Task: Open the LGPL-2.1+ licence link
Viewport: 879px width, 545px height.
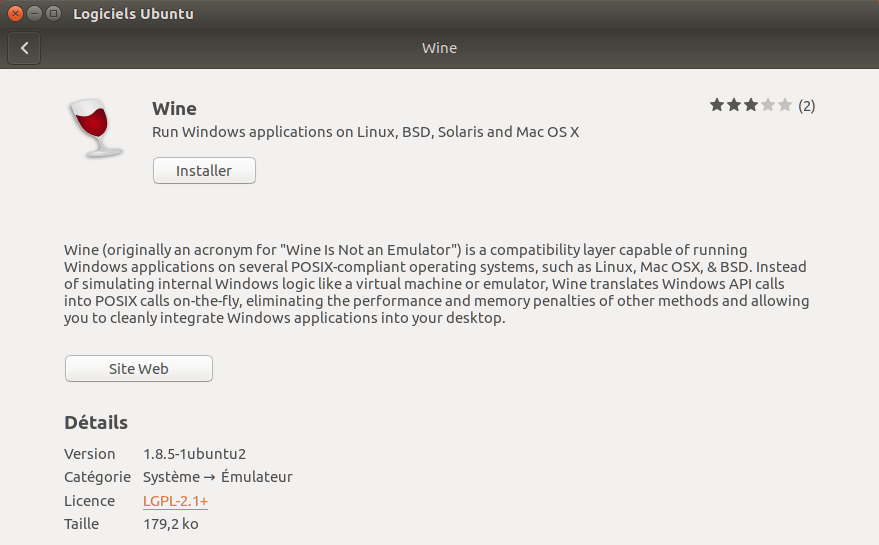Action: click(x=175, y=501)
